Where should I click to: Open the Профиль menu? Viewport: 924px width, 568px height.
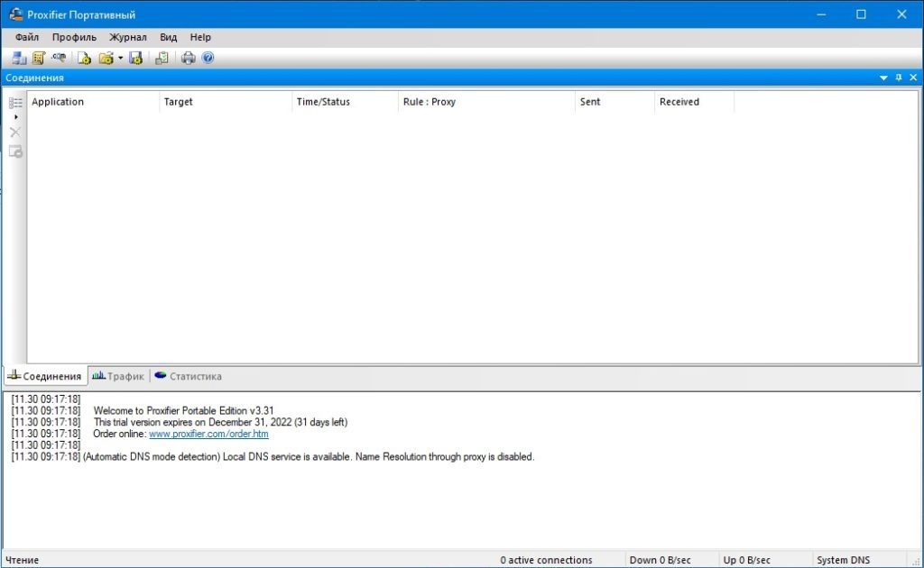[x=74, y=37]
